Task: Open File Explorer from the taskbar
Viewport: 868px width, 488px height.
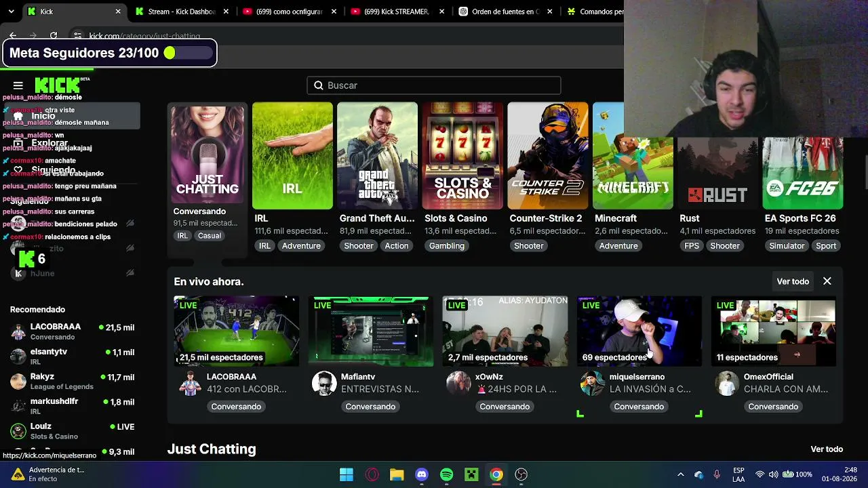Action: pos(397,474)
